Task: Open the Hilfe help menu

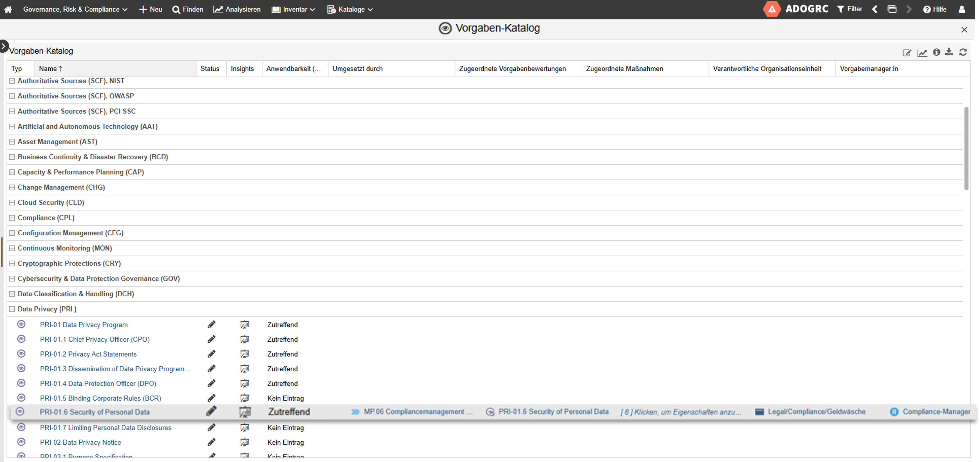Action: (935, 9)
